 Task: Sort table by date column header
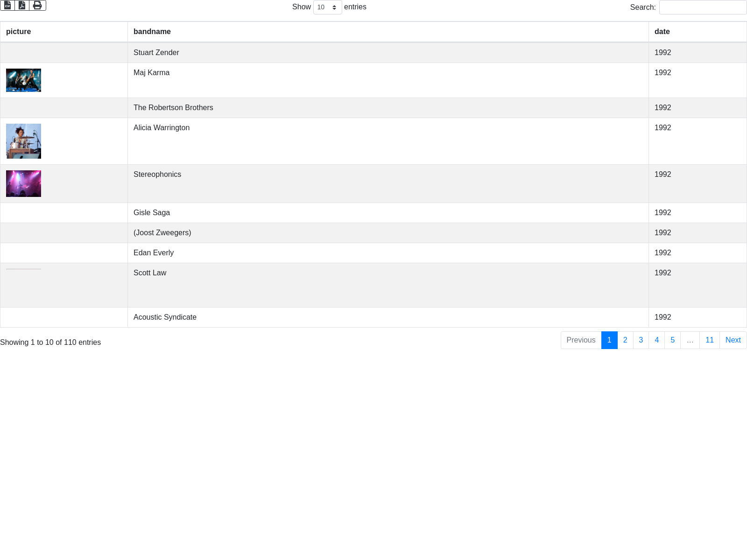tap(662, 32)
